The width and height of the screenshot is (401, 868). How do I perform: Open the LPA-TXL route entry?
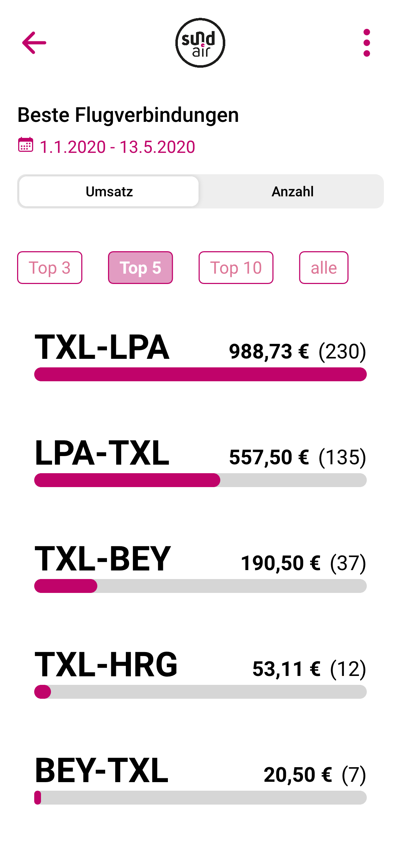[102, 453]
